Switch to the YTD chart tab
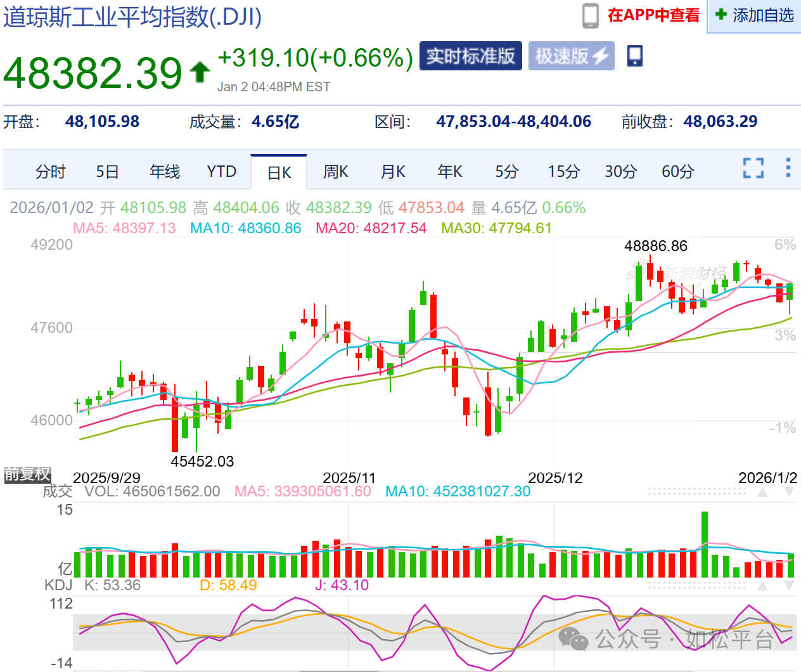Viewport: 801px width, 672px height. point(221,172)
